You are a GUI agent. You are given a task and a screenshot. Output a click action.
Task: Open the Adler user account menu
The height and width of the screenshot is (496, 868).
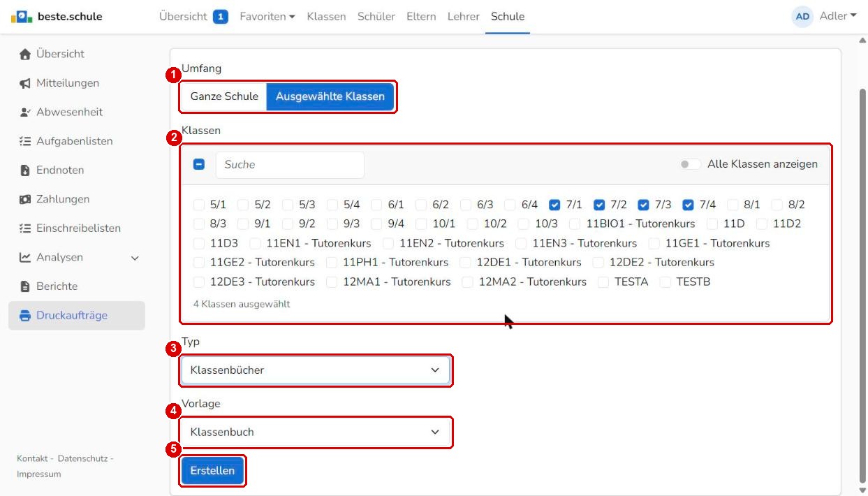click(x=838, y=16)
